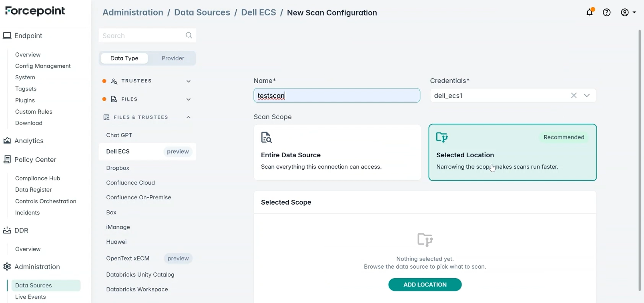Click the Selected Location folder icon
This screenshot has height=303, width=644.
(x=442, y=137)
